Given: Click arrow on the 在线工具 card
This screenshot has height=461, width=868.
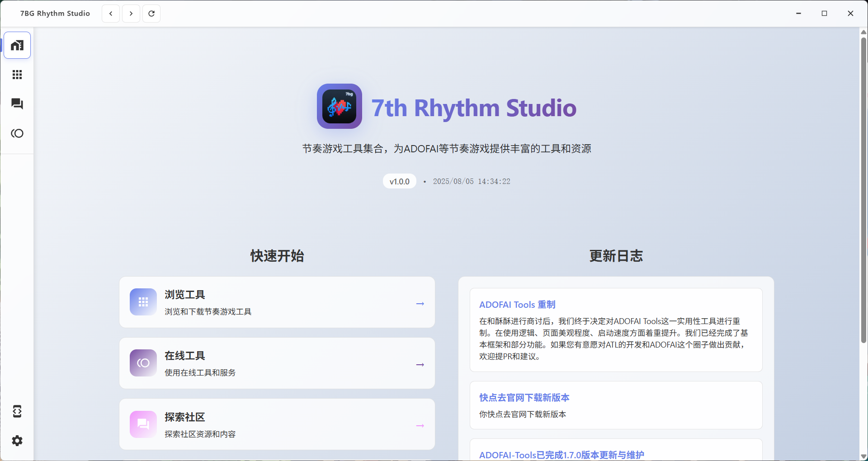Looking at the screenshot, I should coord(420,365).
